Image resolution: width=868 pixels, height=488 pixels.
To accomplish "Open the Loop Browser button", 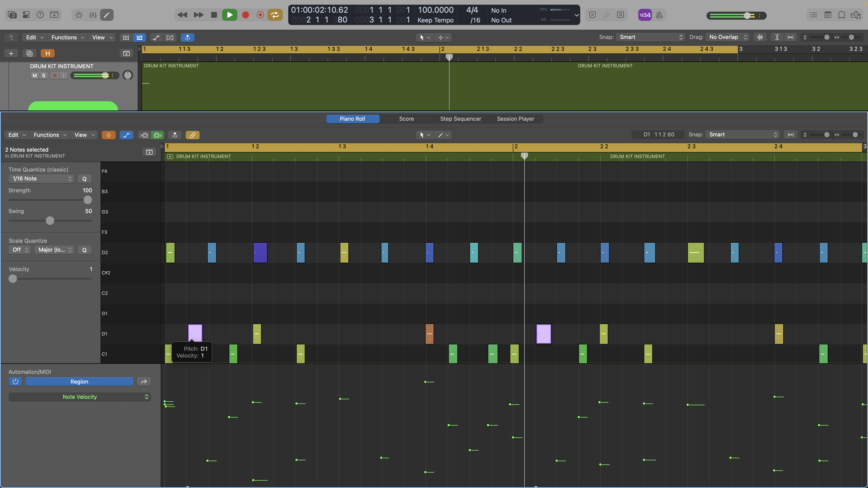I will (x=841, y=15).
